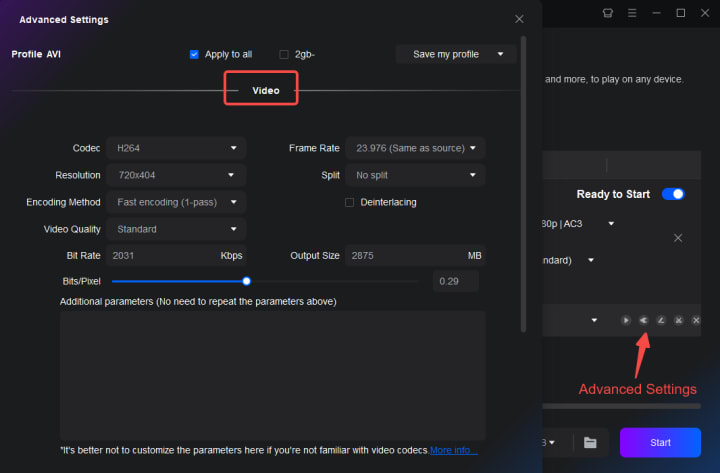
Task: Open the Resolution 720x404 dropdown
Action: pyautogui.click(x=176, y=175)
